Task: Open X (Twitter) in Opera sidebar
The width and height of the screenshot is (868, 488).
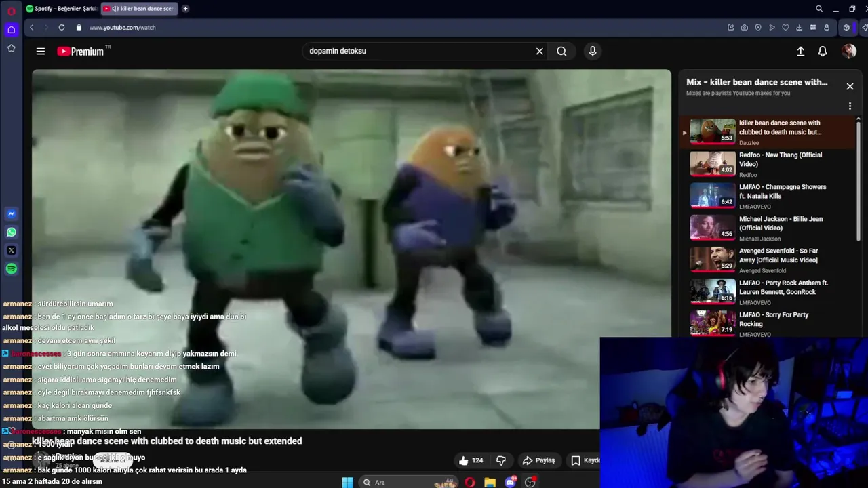Action: pos(11,251)
